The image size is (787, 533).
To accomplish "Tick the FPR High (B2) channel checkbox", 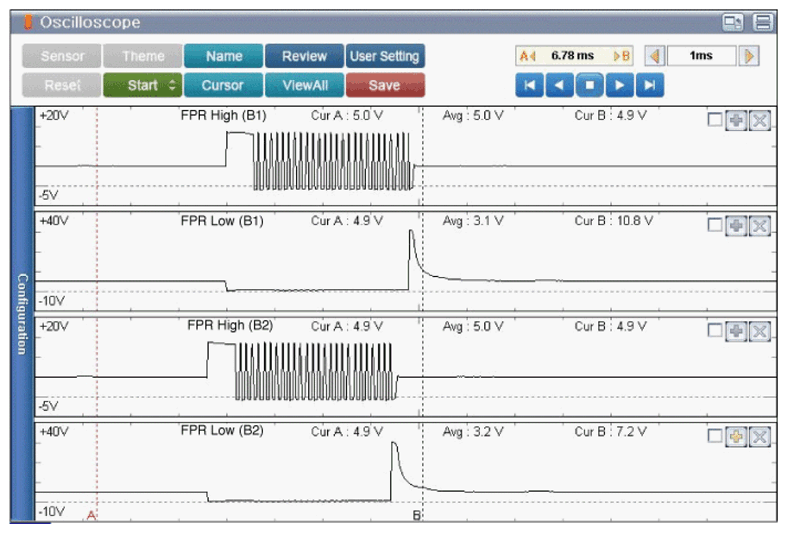I will (x=715, y=330).
